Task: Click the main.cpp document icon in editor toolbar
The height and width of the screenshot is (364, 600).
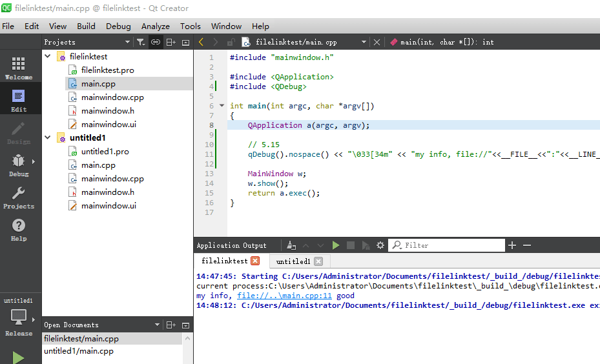Action: pos(246,42)
